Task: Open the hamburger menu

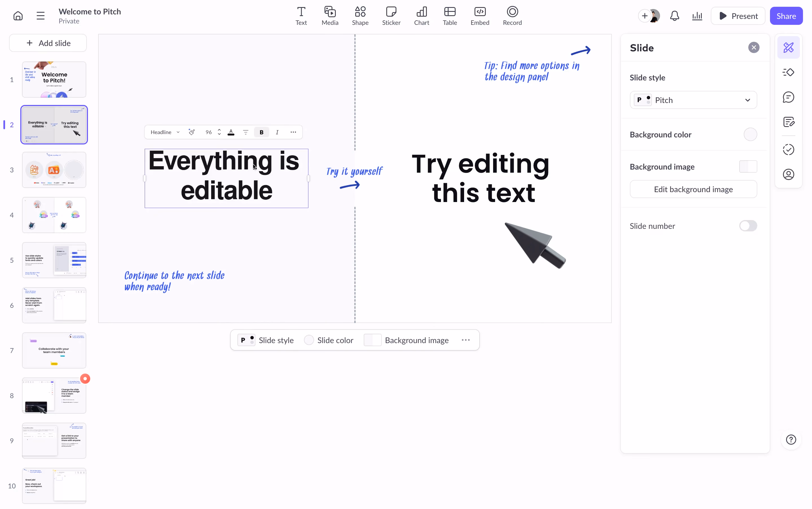Action: coord(40,16)
